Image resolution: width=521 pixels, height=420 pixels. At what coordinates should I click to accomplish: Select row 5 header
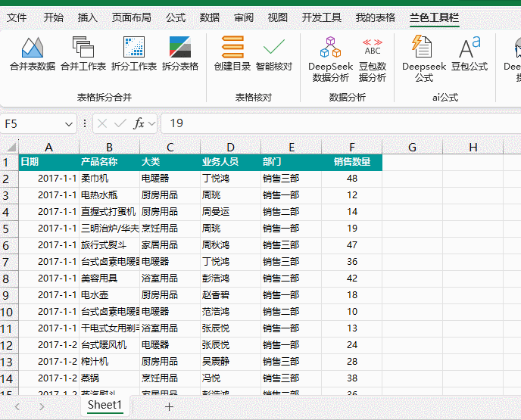pyautogui.click(x=9, y=229)
